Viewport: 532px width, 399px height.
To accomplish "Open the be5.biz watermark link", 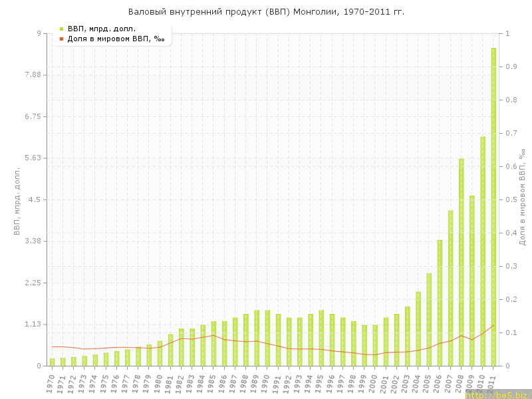I will point(499,394).
